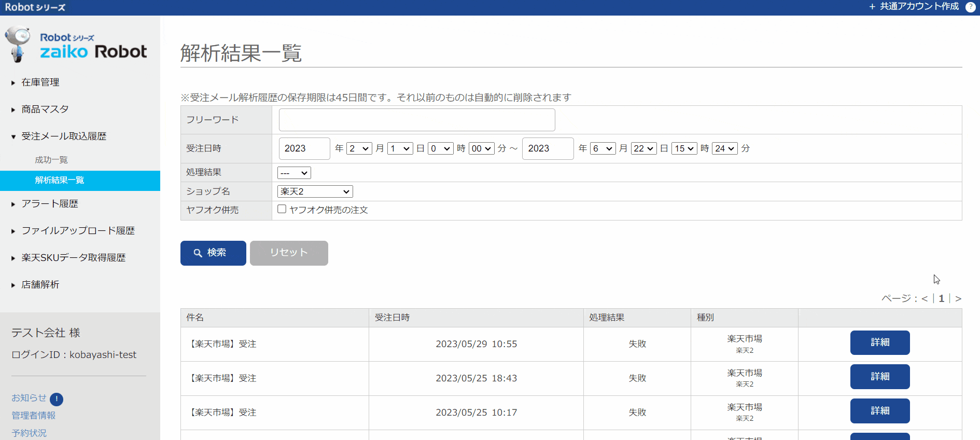Select 成功一覧 in the sidebar
Viewport: 980px width, 440px height.
click(x=51, y=160)
